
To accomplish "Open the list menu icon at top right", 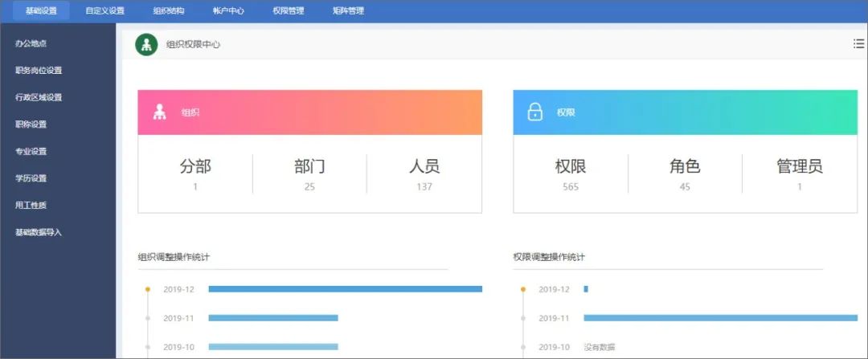I will [x=858, y=43].
